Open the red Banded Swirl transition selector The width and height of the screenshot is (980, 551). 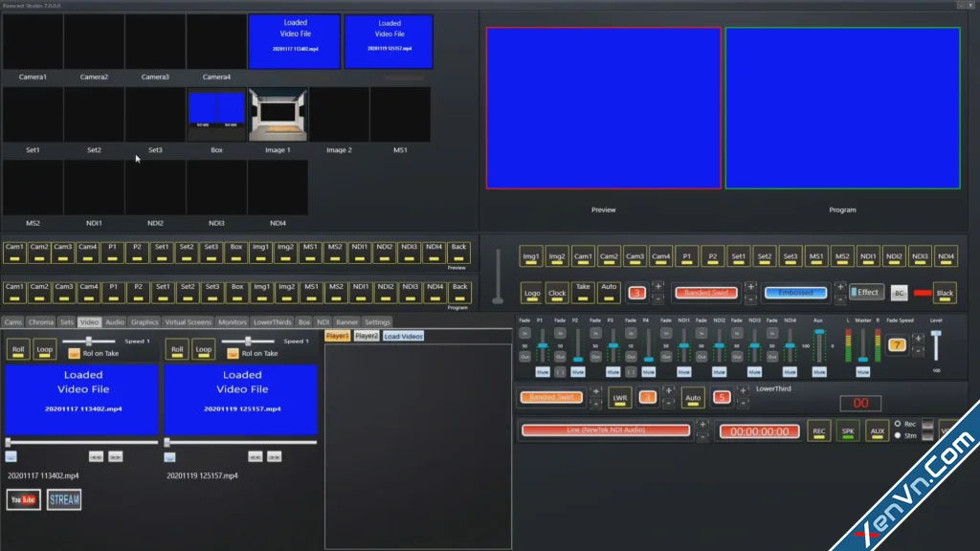[x=706, y=293]
